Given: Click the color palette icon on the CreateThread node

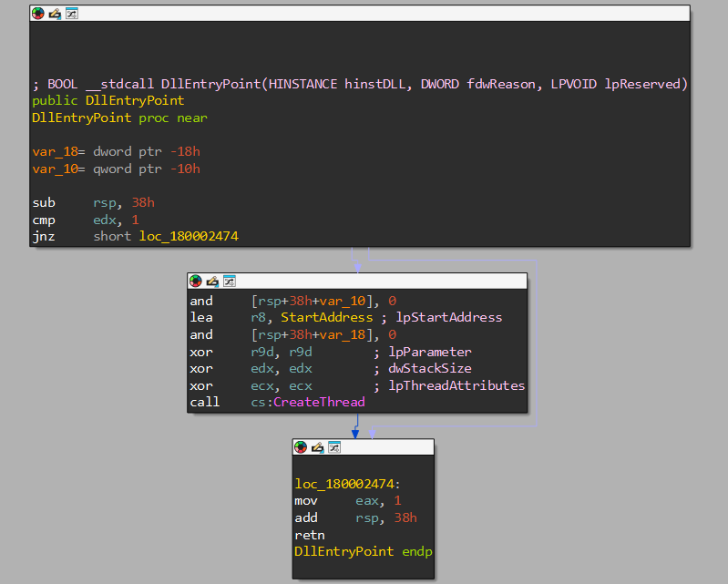Looking at the screenshot, I should tap(196, 281).
